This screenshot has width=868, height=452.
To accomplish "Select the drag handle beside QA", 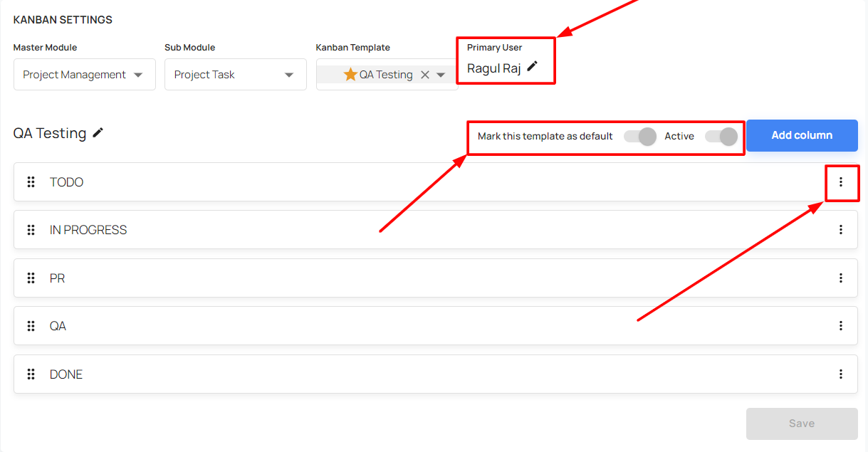I will (x=31, y=326).
